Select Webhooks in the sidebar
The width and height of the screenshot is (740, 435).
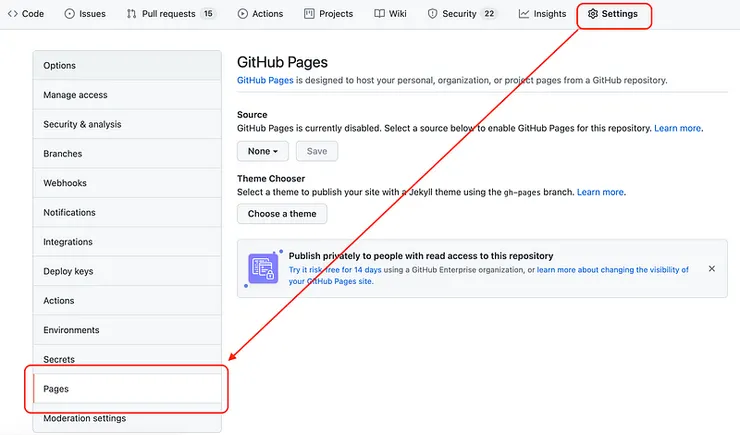[127, 183]
